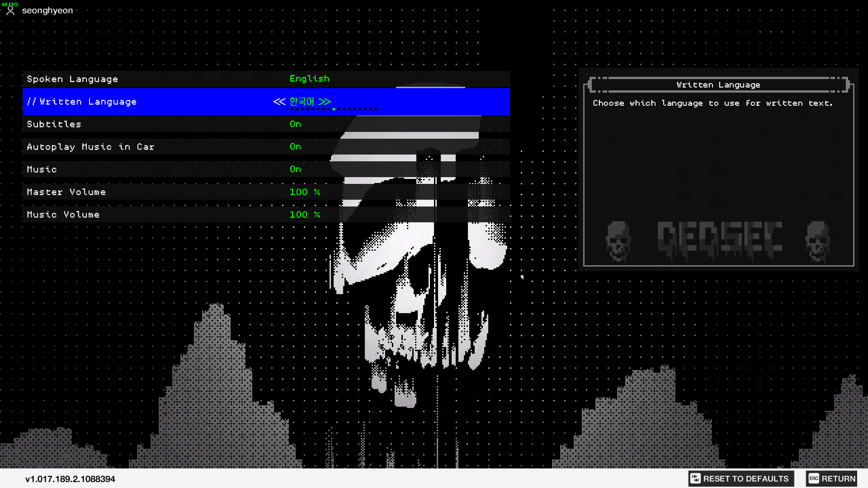
Task: Adjust Master Volume 100 % value
Action: click(x=305, y=192)
